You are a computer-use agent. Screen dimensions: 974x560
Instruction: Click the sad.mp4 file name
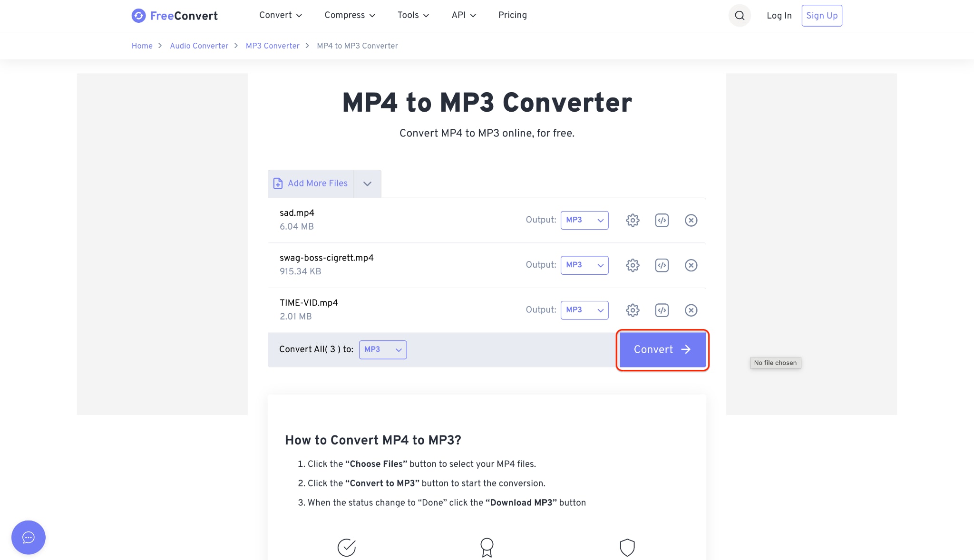click(297, 213)
